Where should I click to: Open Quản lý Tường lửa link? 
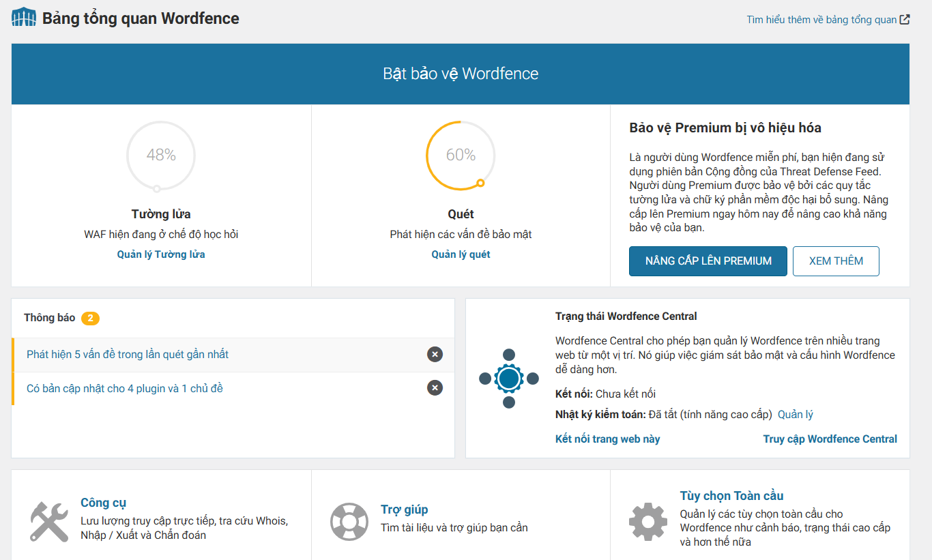coord(161,254)
